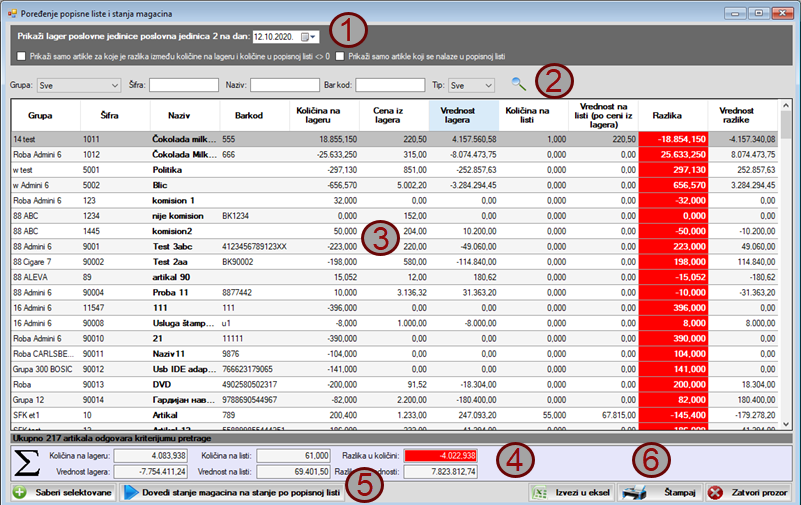The height and width of the screenshot is (505, 801).
Task: Click the Količina na listi total 61,000
Action: (293, 455)
